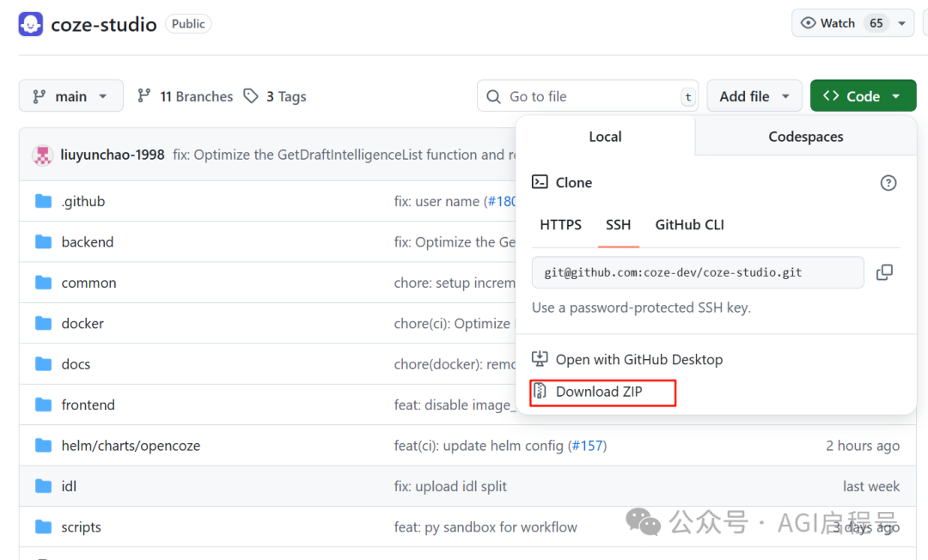This screenshot has height=560, width=928.
Task: Expand the Watch dropdown arrow
Action: pos(902,24)
